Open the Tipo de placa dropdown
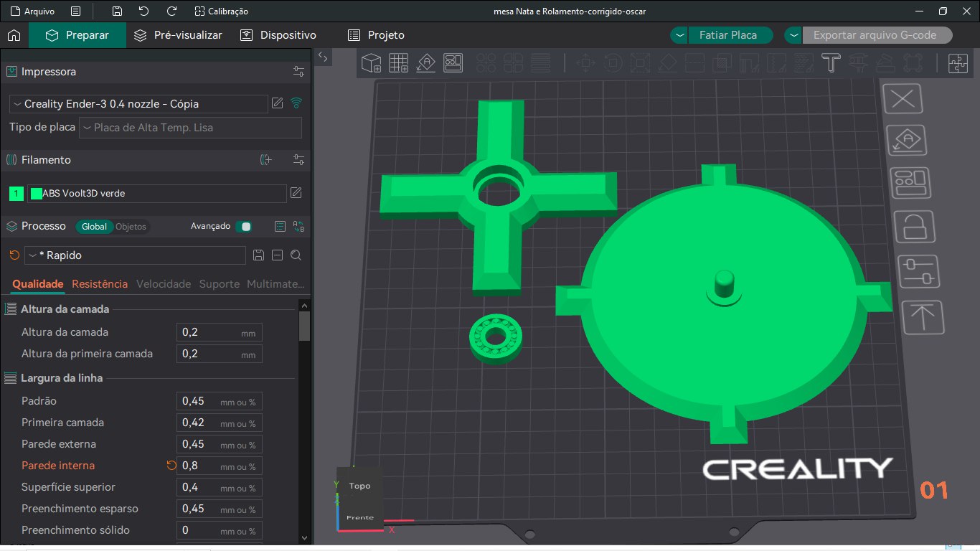This screenshot has width=980, height=551. click(x=190, y=128)
